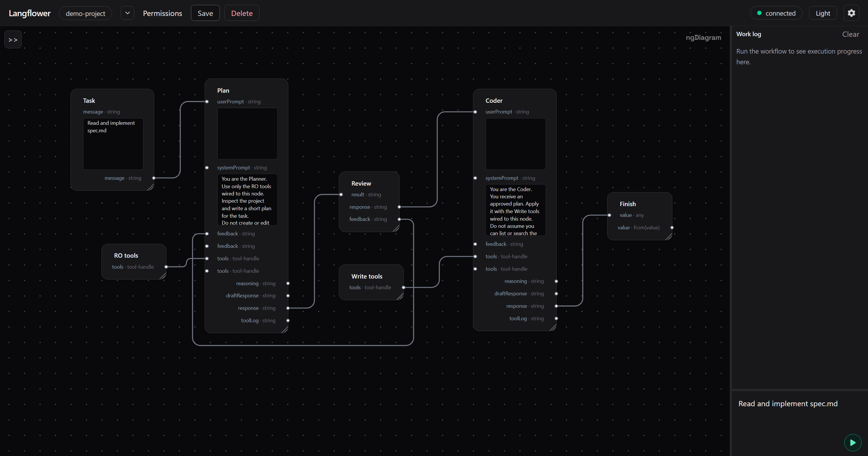868x456 pixels.
Task: Select the demo-project name pill
Action: click(85, 13)
